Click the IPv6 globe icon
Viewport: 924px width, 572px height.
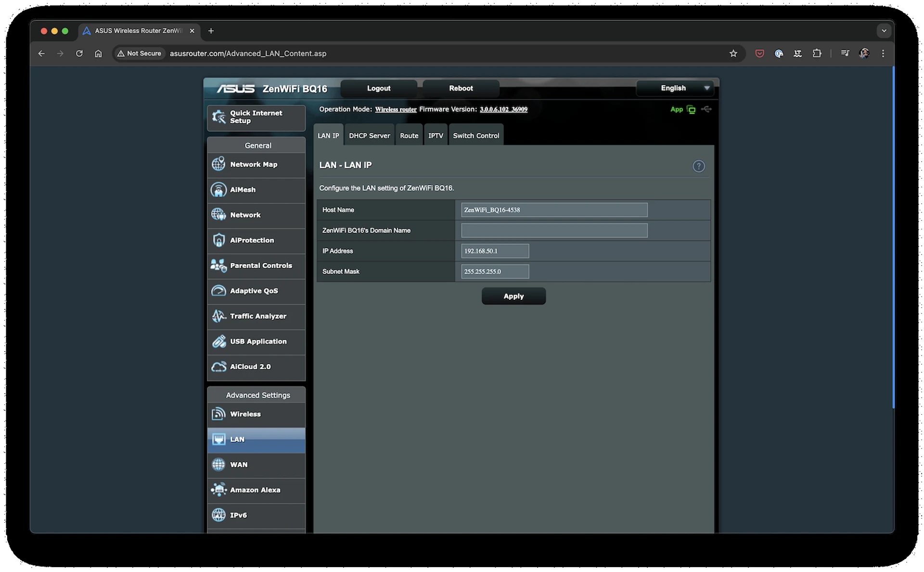[218, 515]
